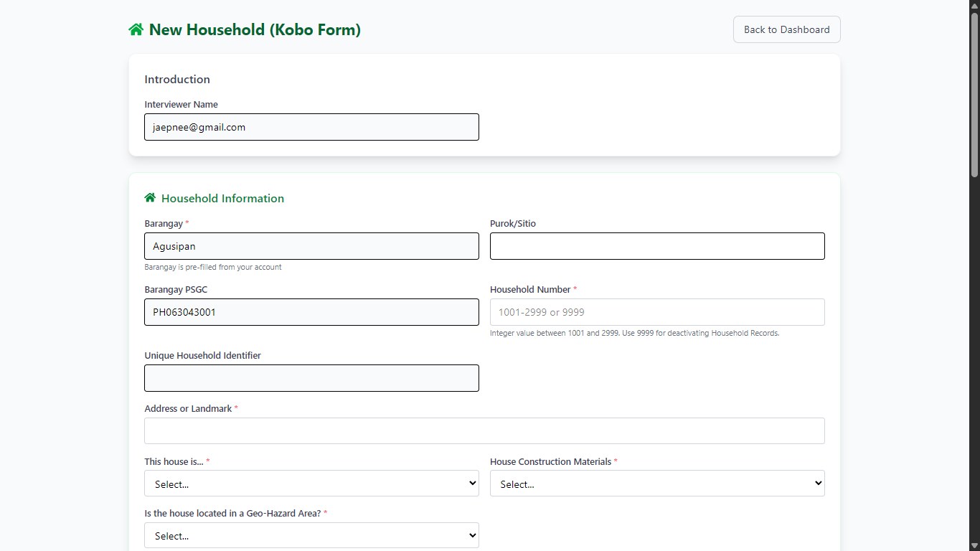Go back to the Dashboard
The width and height of the screenshot is (980, 551).
tap(786, 29)
